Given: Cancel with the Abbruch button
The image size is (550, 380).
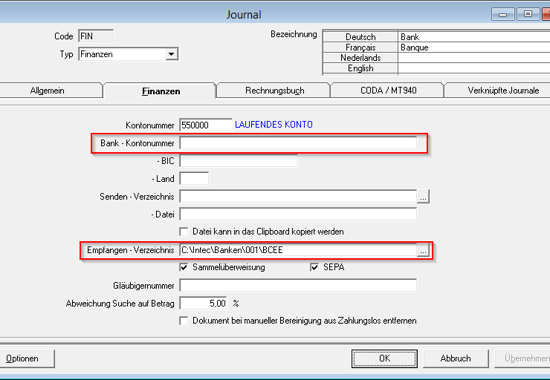Looking at the screenshot, I should [x=456, y=359].
